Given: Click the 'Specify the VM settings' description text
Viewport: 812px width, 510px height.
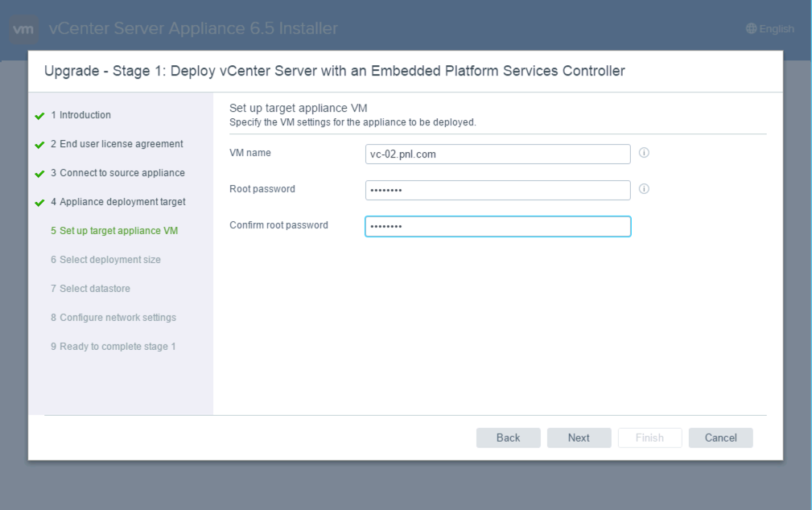Looking at the screenshot, I should tap(352, 123).
